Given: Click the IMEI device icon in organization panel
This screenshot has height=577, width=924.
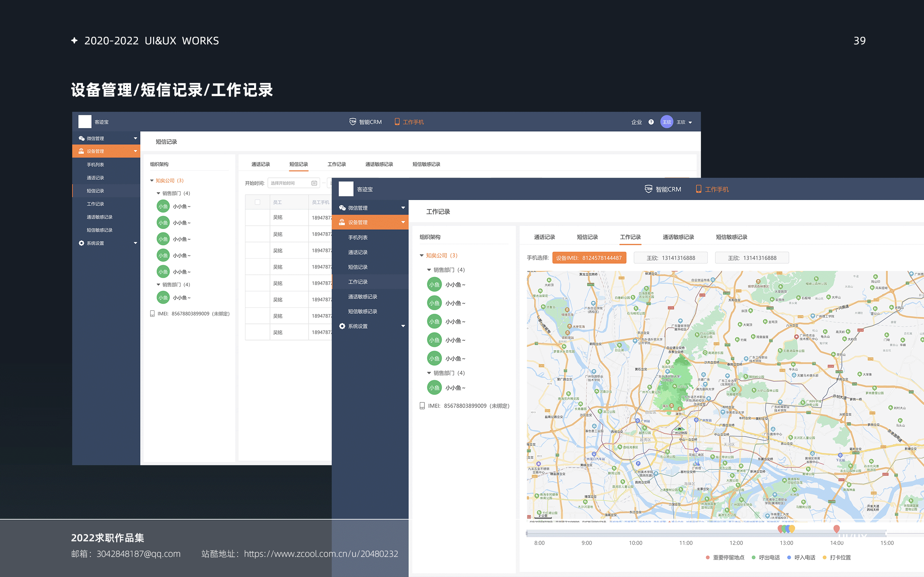Looking at the screenshot, I should (422, 406).
